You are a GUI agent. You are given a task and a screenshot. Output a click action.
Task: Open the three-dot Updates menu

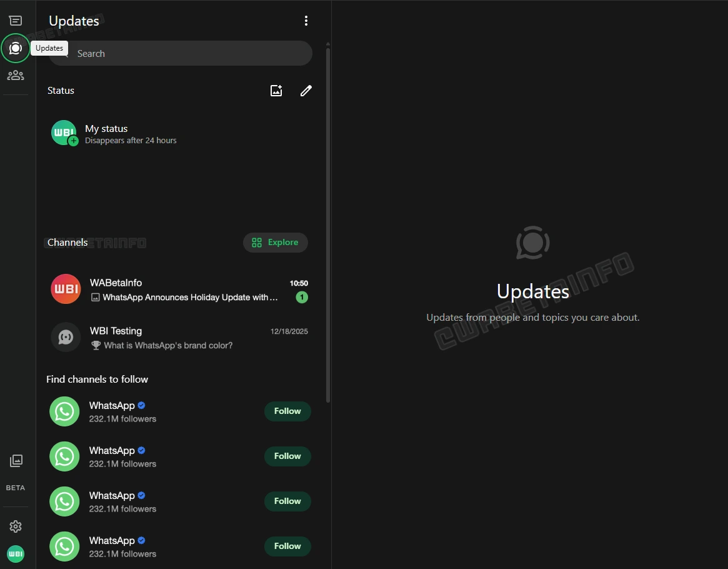click(x=306, y=21)
